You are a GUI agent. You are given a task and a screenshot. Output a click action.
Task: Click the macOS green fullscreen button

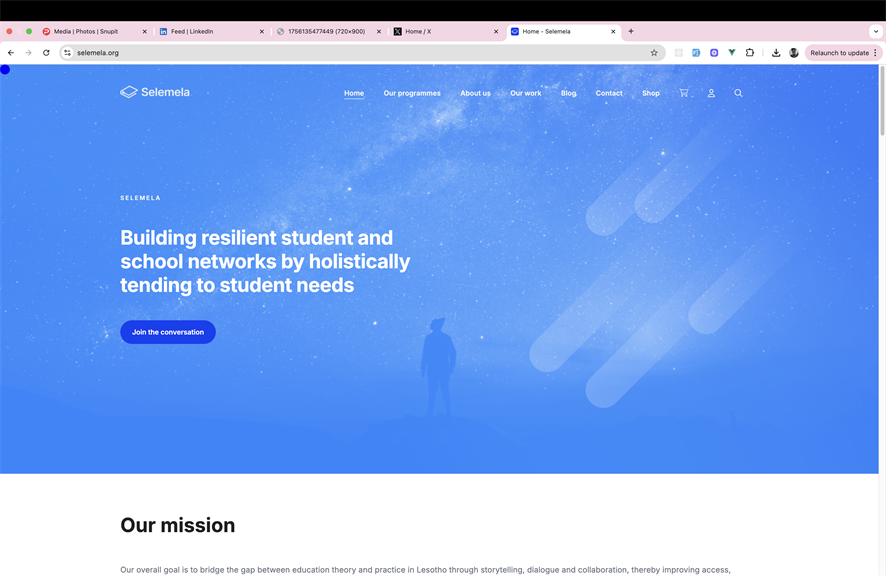29,32
